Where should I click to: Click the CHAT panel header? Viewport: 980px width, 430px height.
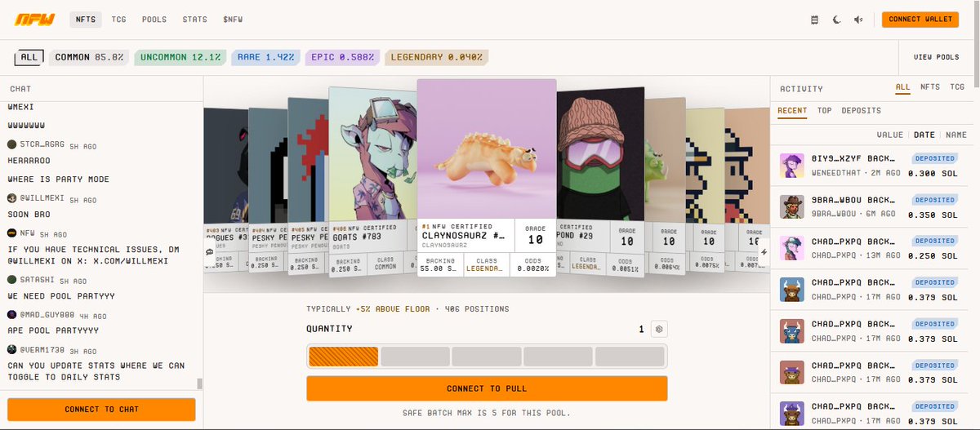[20, 88]
